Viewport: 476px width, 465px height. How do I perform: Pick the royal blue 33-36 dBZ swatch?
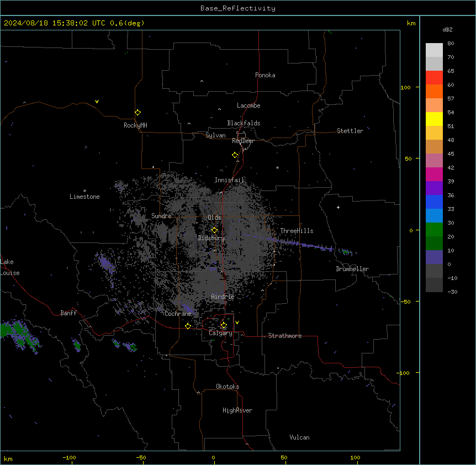[x=434, y=202]
